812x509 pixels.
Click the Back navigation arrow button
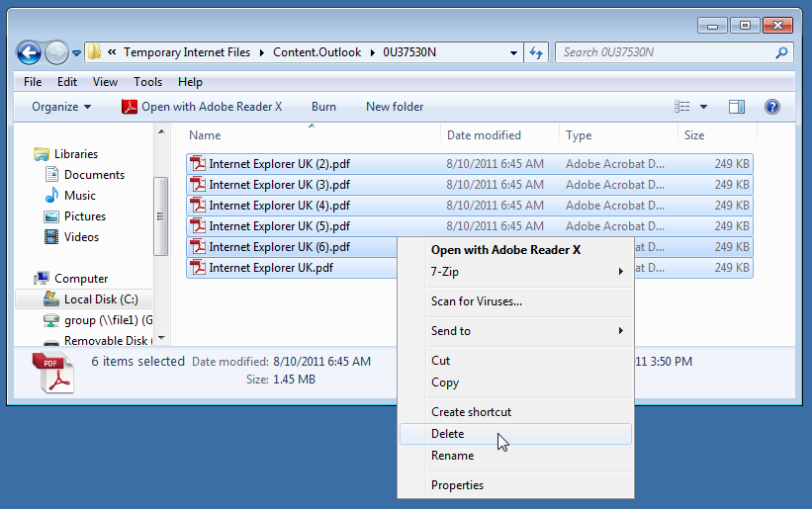[x=29, y=52]
